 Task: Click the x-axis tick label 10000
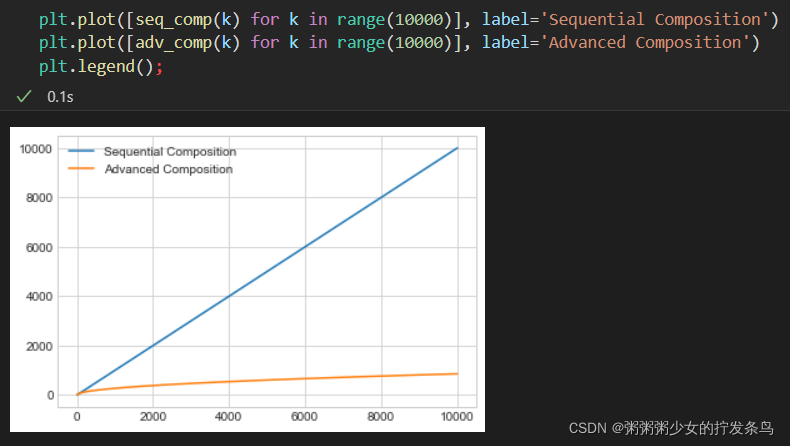point(457,417)
